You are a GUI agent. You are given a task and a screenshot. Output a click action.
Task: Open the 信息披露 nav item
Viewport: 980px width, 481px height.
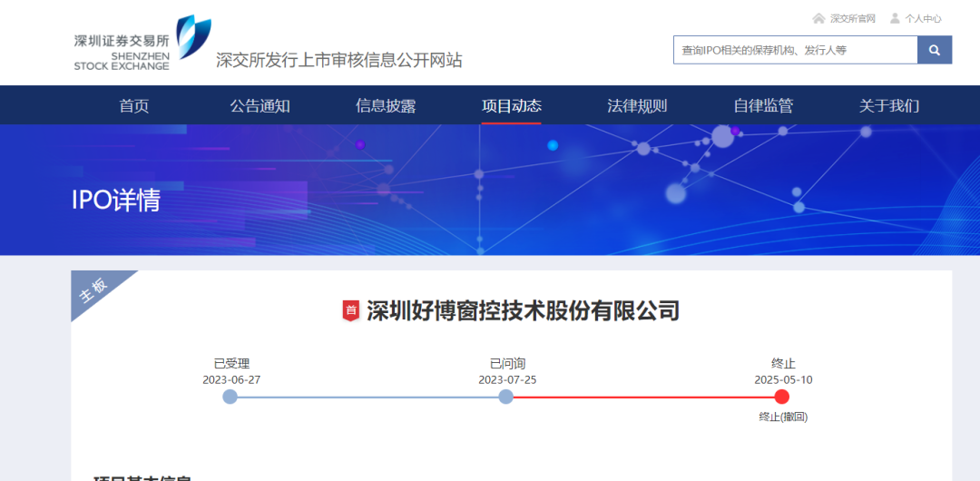coord(386,105)
